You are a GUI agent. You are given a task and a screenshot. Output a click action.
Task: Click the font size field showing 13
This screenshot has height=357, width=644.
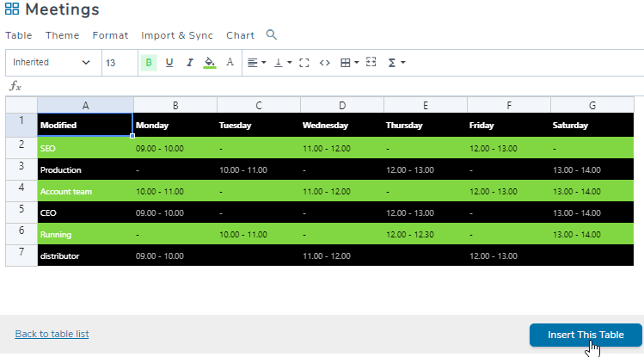tap(120, 63)
